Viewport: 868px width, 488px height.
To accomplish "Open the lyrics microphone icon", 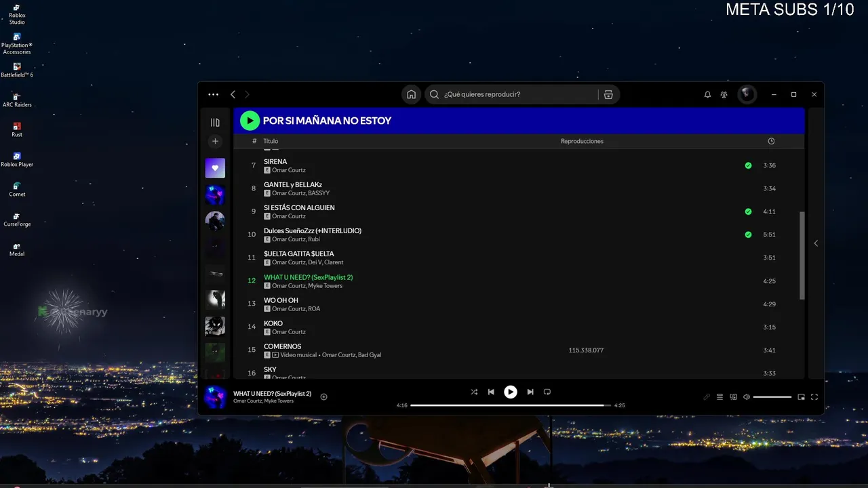I will (707, 397).
